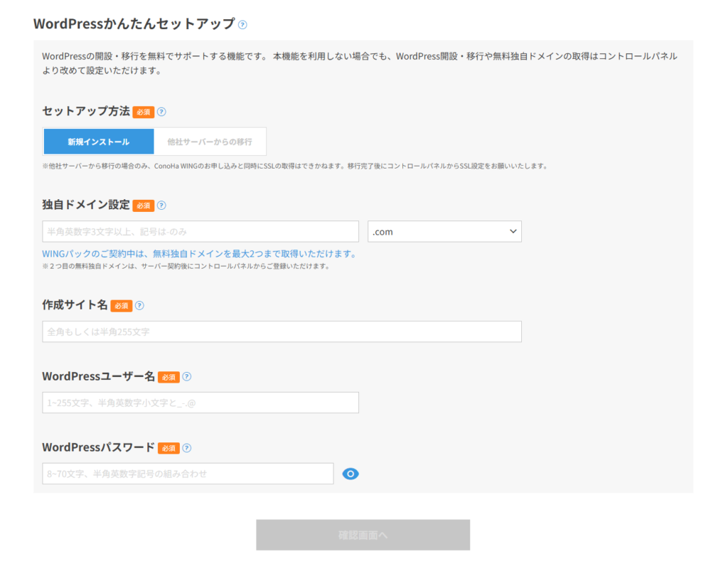Open the .com domain extension dropdown
728x574 pixels.
(x=444, y=230)
